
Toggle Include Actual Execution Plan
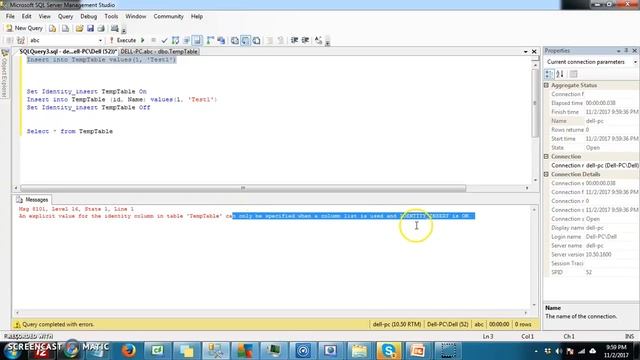pos(210,40)
